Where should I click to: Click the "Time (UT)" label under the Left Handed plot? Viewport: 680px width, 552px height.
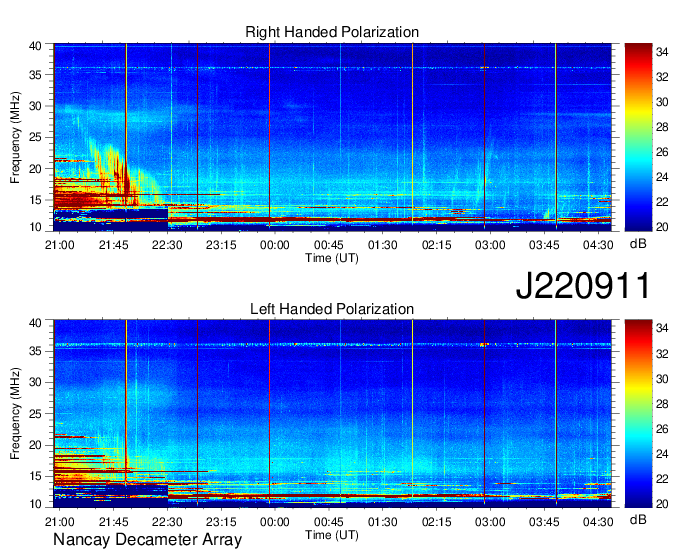(332, 535)
